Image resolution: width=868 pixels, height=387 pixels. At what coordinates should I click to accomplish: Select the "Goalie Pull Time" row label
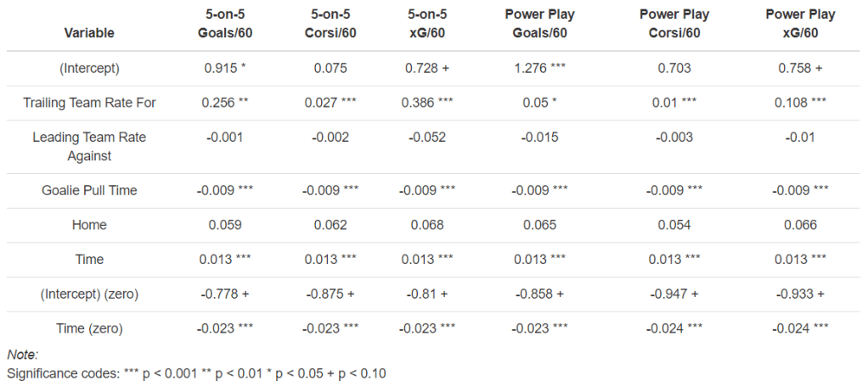click(89, 190)
